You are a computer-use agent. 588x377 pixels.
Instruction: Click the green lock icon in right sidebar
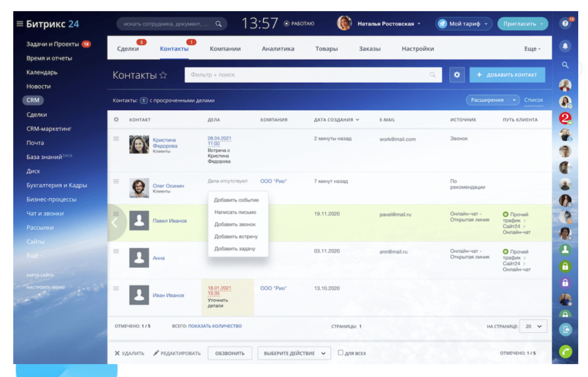click(x=565, y=266)
